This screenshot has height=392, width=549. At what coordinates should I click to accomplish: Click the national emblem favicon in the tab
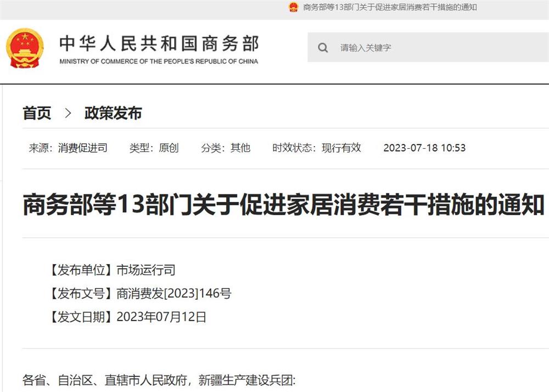click(293, 7)
